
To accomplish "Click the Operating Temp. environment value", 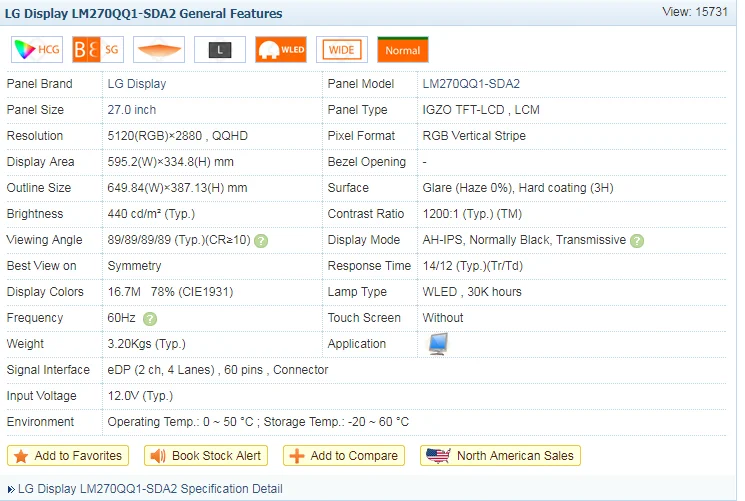I will coord(258,422).
